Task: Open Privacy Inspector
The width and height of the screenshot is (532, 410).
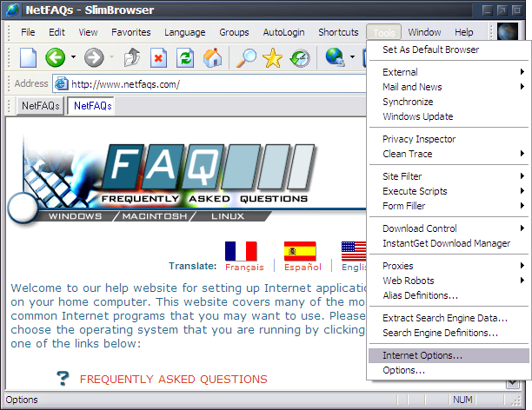Action: point(449,139)
